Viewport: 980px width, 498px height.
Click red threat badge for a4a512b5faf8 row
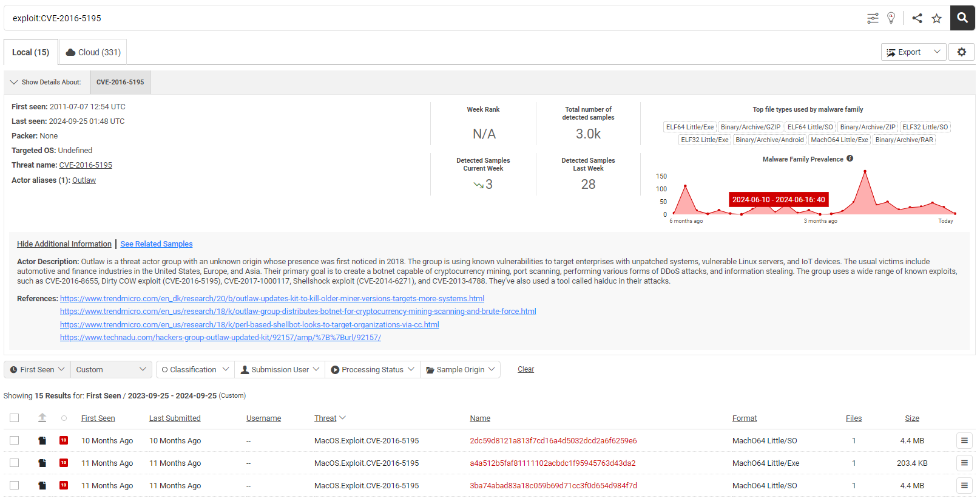pos(64,463)
